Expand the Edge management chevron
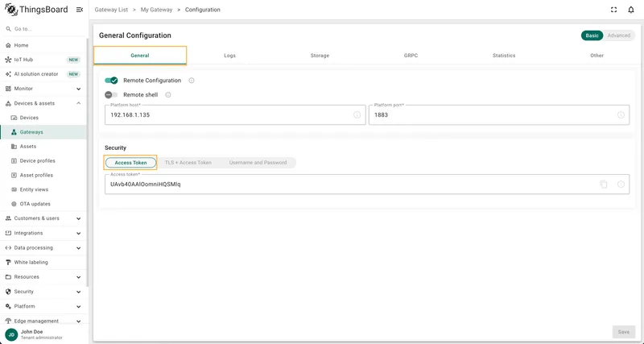Viewport: 644px width, 344px height. [x=78, y=321]
